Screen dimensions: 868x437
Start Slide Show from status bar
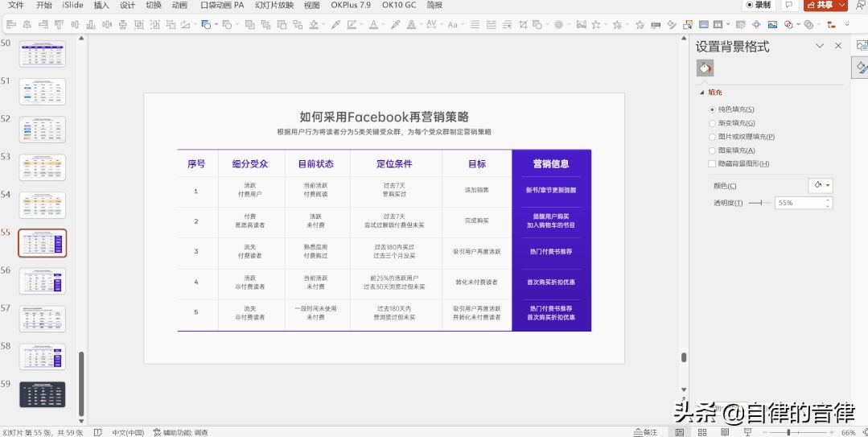[x=748, y=432]
